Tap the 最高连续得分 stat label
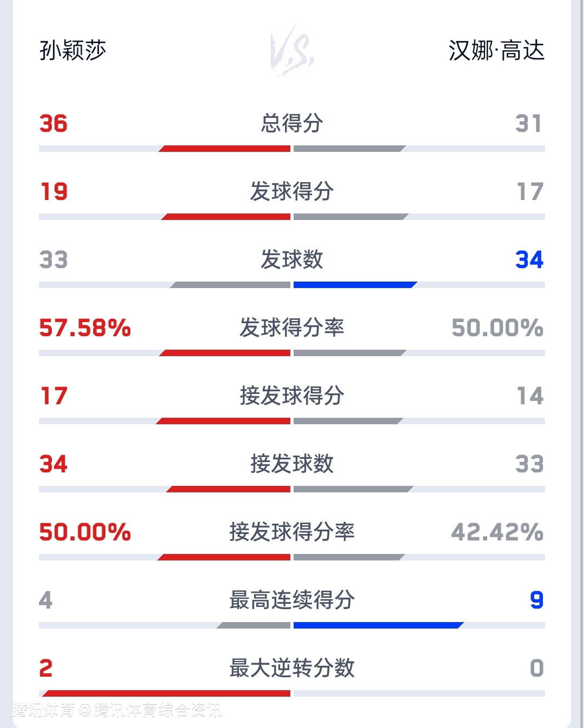The height and width of the screenshot is (728, 584). coord(292,600)
